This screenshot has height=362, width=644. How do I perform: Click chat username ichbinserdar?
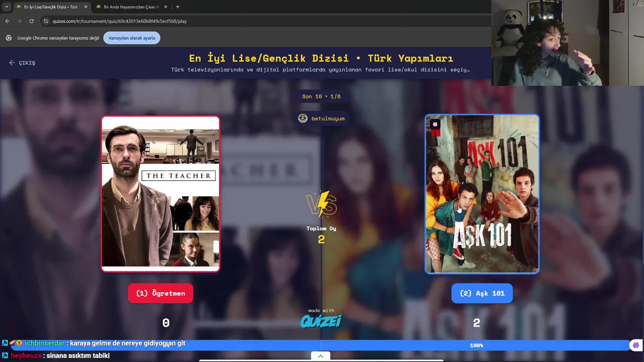tap(44, 343)
